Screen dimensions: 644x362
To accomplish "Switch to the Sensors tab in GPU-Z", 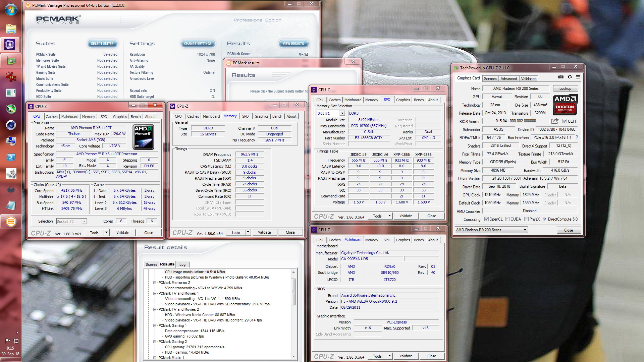I will [490, 79].
